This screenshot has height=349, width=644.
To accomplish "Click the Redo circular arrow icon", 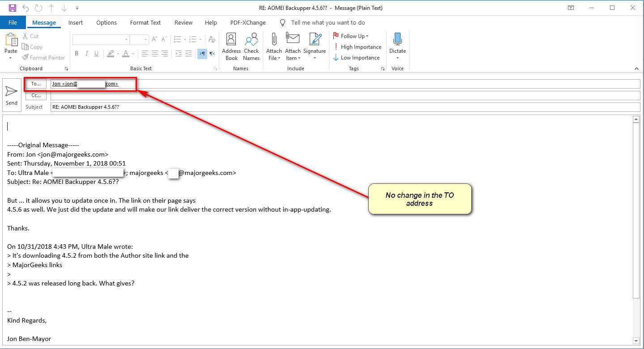I will pos(38,8).
